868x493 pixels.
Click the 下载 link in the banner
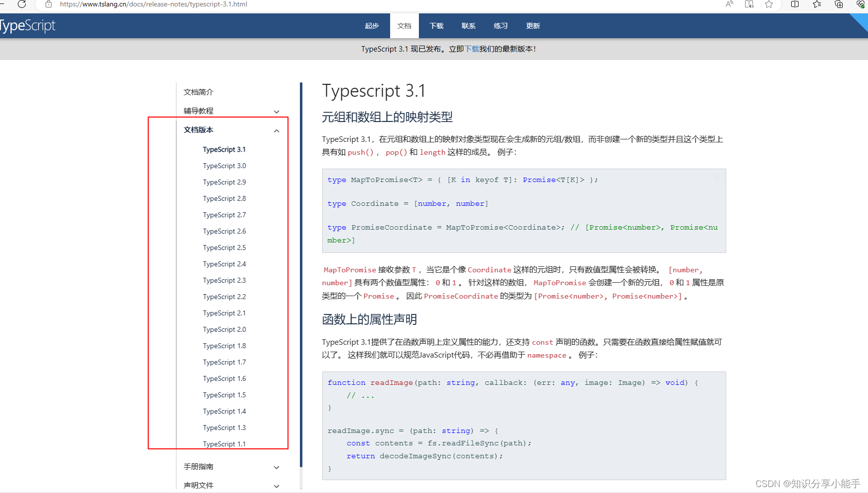[x=471, y=49]
